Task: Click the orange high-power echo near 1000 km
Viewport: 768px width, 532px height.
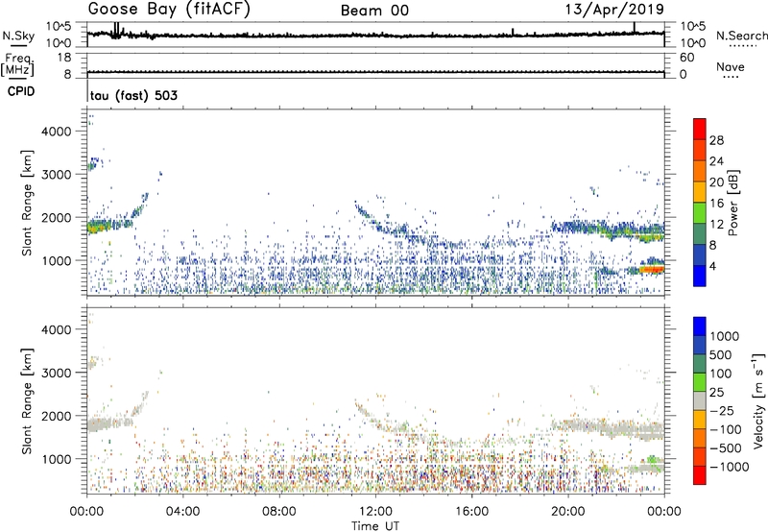Action: pos(651,269)
